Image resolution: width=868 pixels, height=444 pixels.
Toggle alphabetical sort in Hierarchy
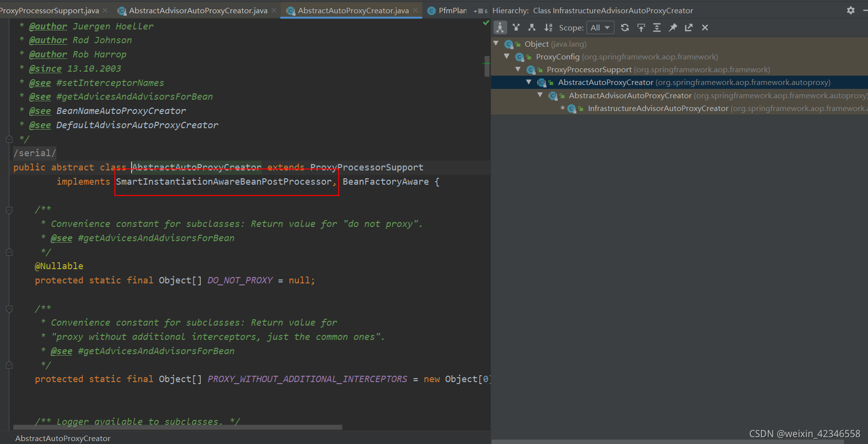[x=548, y=28]
